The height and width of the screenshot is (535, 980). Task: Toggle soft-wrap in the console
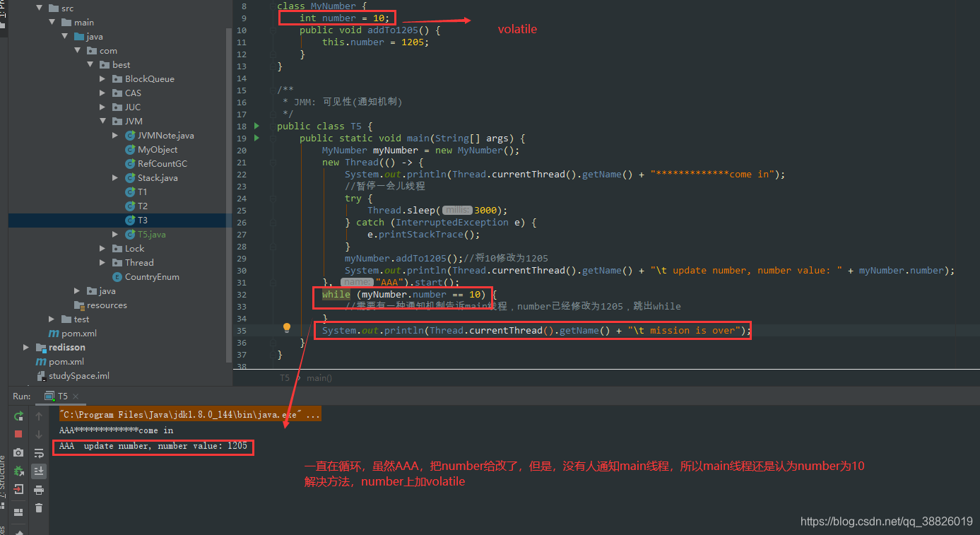point(39,454)
